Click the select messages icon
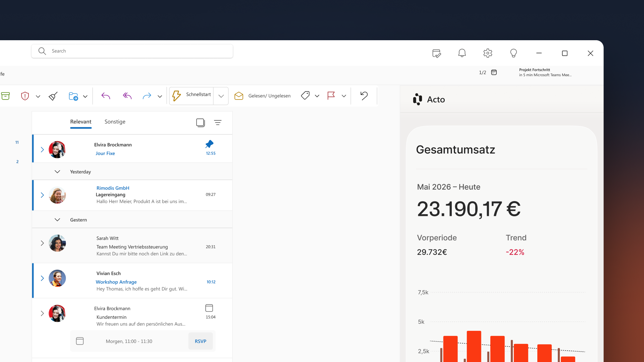644x362 pixels. click(x=201, y=123)
